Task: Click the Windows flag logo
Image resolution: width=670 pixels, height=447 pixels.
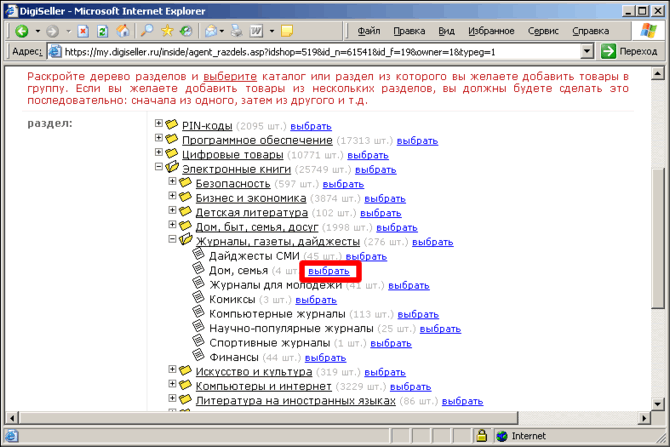Action: point(648,30)
